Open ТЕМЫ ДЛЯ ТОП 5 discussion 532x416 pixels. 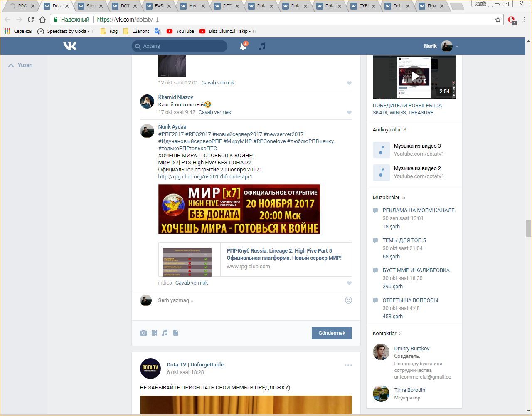click(x=404, y=240)
